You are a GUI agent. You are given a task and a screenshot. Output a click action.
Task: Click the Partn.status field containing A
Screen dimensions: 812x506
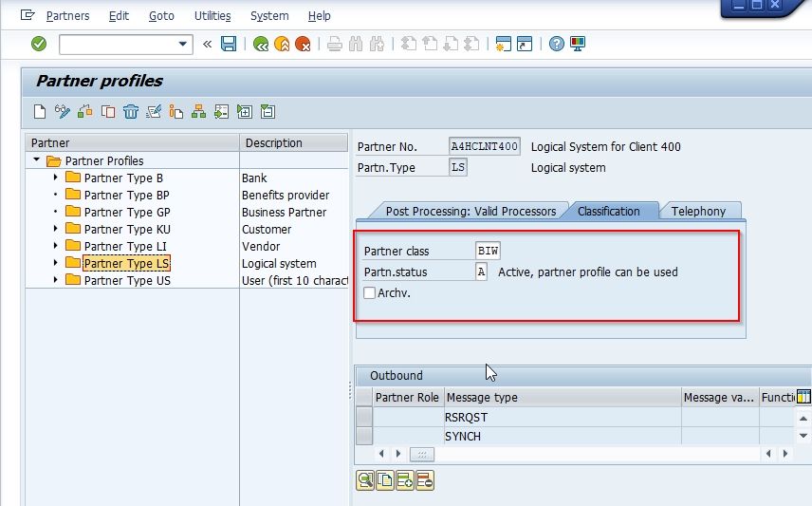(x=481, y=272)
